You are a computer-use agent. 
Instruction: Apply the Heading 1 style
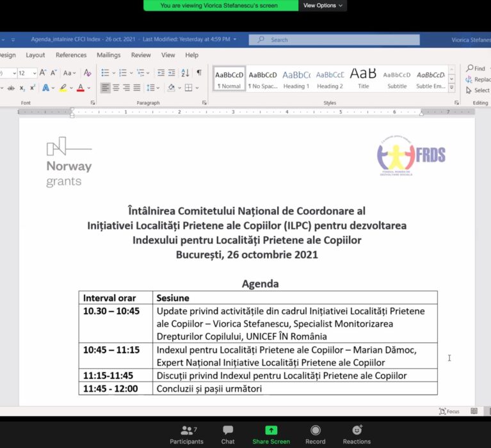(296, 79)
